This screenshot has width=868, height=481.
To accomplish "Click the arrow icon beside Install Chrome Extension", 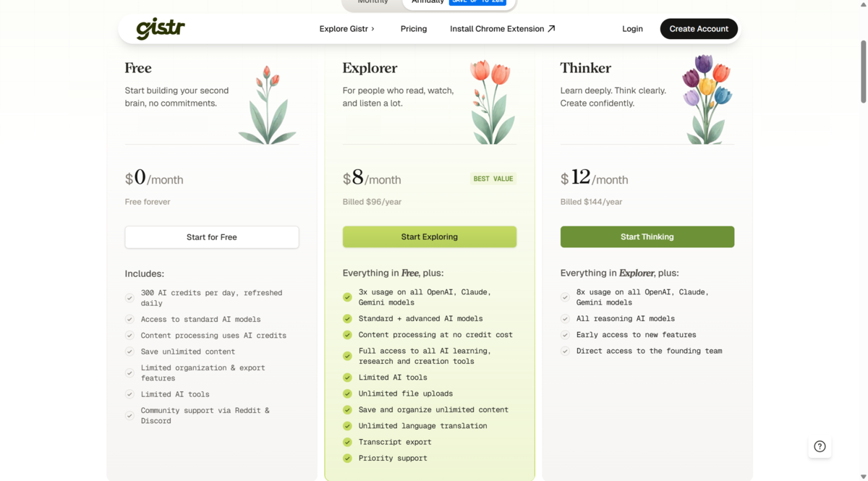I will click(551, 29).
